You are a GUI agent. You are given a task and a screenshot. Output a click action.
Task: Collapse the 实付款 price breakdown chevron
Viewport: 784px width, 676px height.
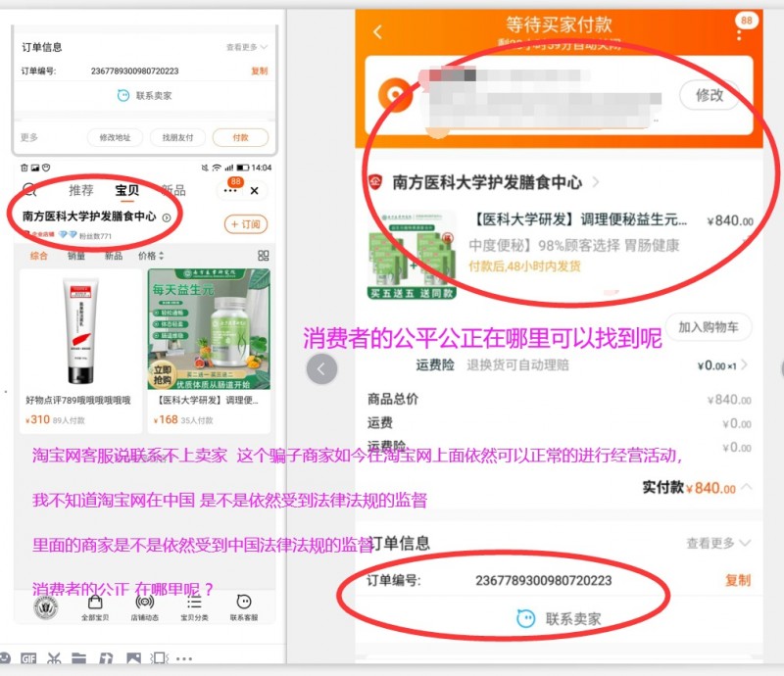(x=747, y=487)
